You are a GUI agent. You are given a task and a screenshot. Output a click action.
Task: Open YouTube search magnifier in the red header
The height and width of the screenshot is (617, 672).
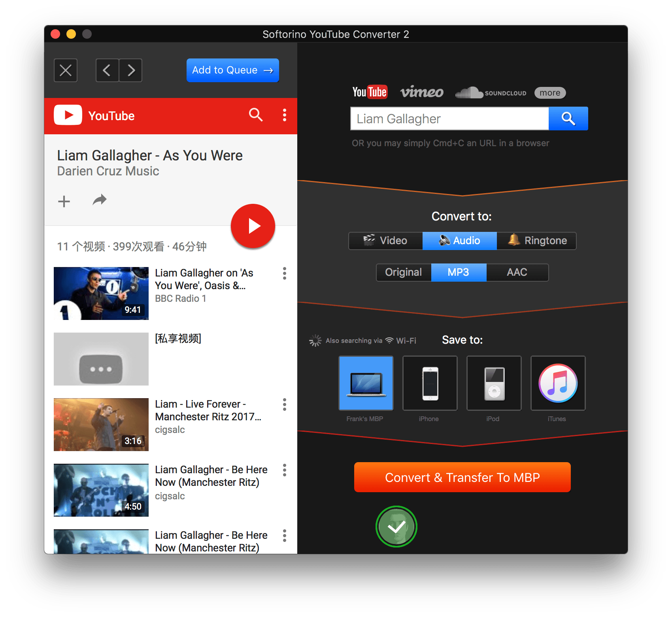(x=256, y=115)
